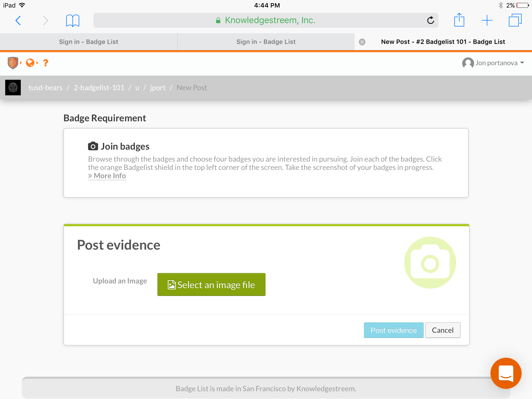
Task: Tap the Knowledgestreem address bar
Action: coord(266,20)
